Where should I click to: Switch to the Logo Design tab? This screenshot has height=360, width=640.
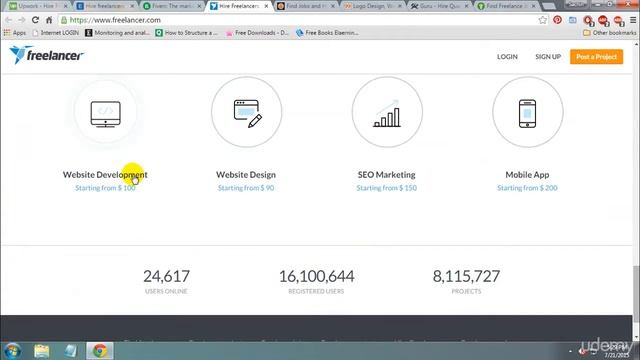tap(373, 6)
